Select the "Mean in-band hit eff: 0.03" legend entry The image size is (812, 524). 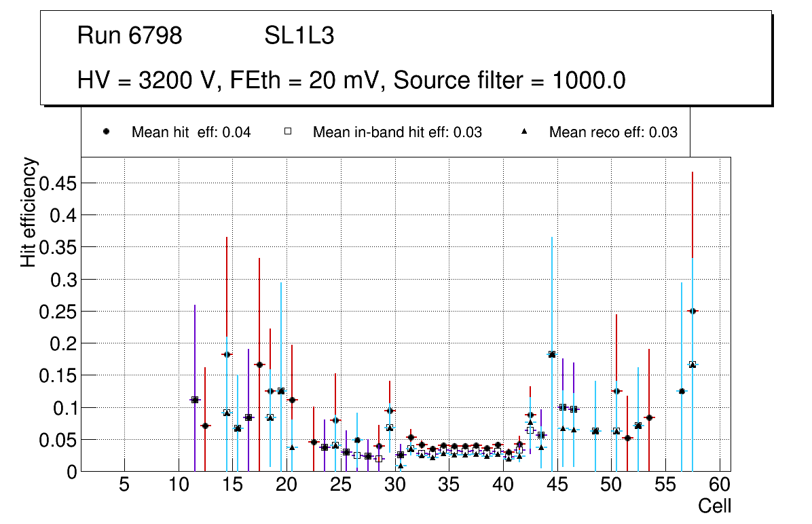click(x=397, y=132)
